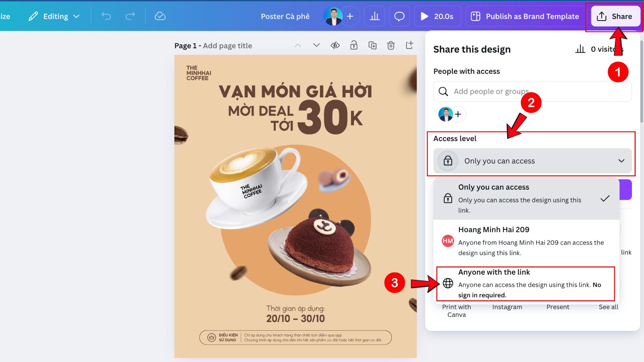Play the 20.0s presentation
This screenshot has width=644, height=362.
coord(437,16)
